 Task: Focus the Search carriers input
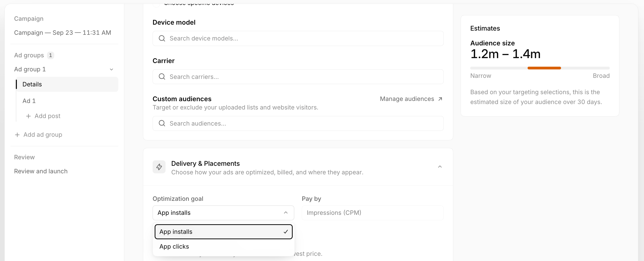[298, 77]
